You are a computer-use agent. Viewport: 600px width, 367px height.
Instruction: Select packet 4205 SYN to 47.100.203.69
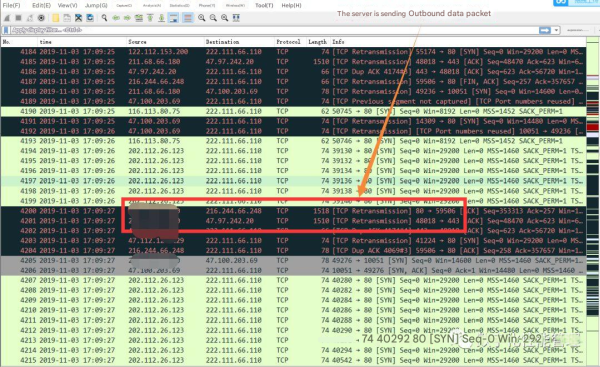click(x=293, y=261)
